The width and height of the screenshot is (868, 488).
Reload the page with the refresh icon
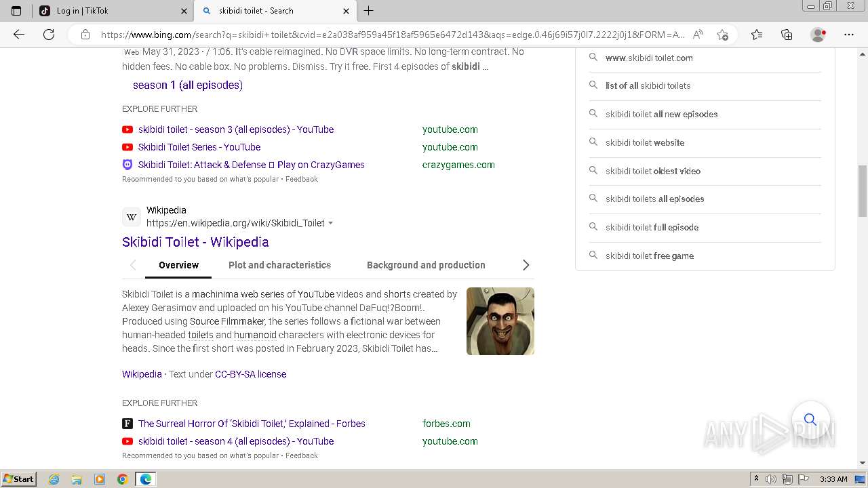[49, 35]
